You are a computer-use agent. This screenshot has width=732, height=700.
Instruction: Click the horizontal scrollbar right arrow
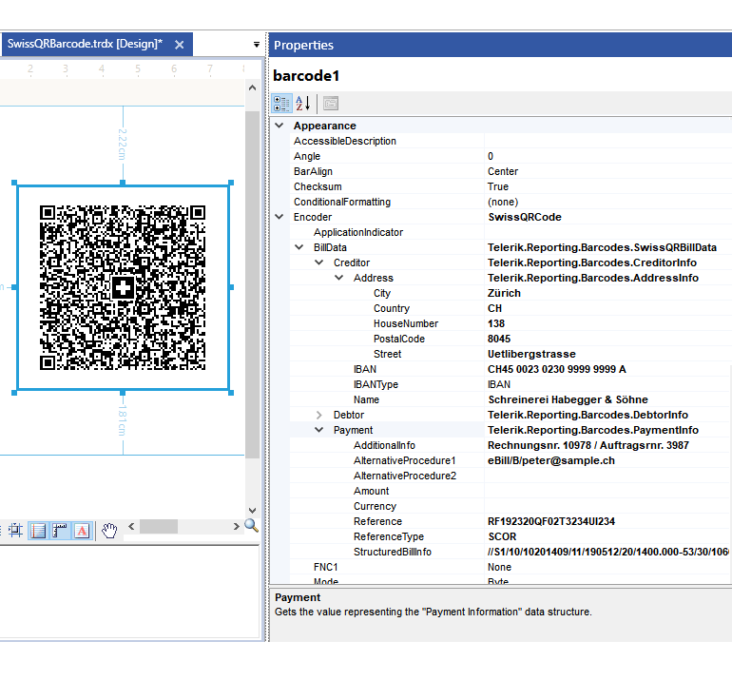tap(236, 526)
